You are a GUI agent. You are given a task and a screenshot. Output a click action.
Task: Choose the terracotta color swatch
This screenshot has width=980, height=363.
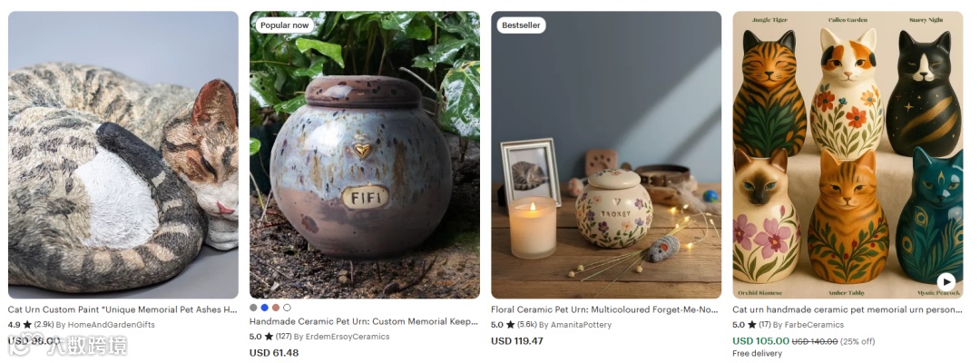(x=276, y=308)
